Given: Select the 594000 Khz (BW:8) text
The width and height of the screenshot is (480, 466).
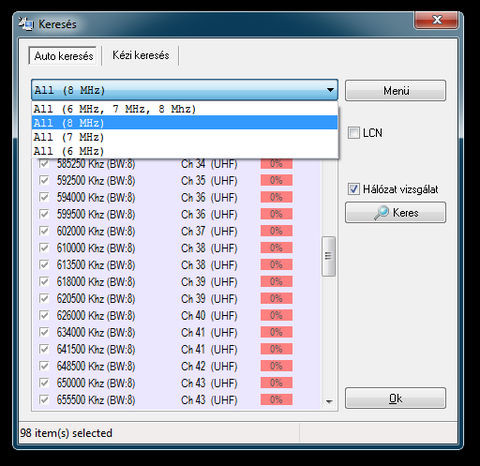Looking at the screenshot, I should (x=96, y=198).
